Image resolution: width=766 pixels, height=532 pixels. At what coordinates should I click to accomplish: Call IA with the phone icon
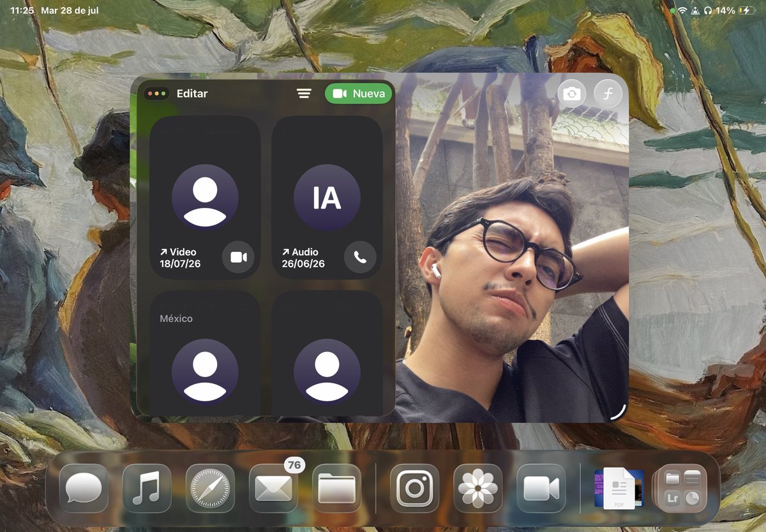360,257
